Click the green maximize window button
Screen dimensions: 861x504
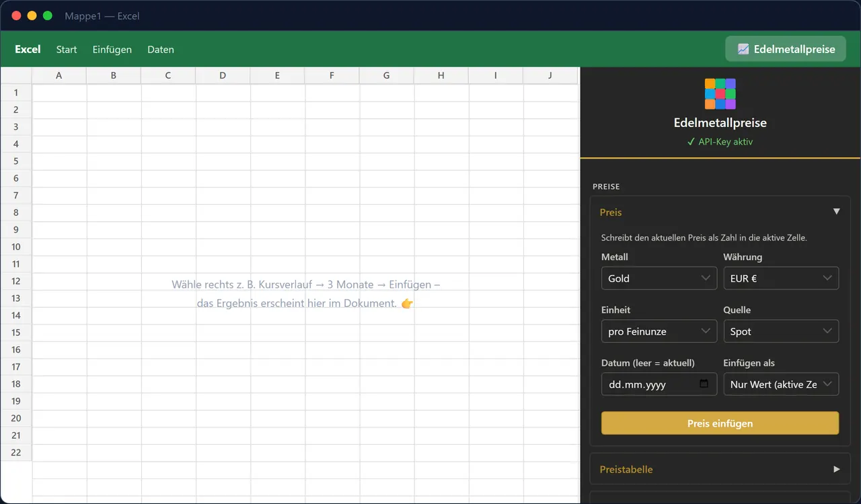47,15
